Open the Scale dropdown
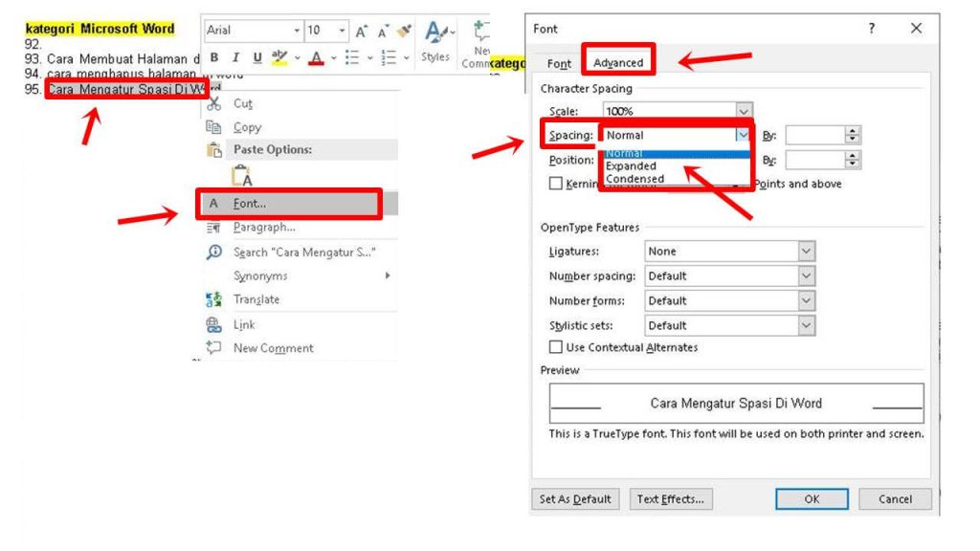Viewport: 980px width, 551px height. coord(746,111)
